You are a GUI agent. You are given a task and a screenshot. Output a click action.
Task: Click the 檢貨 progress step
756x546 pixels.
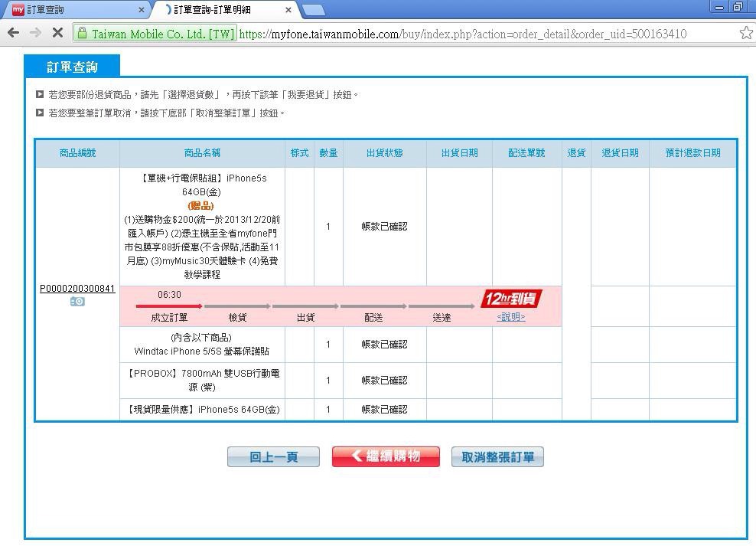238,317
